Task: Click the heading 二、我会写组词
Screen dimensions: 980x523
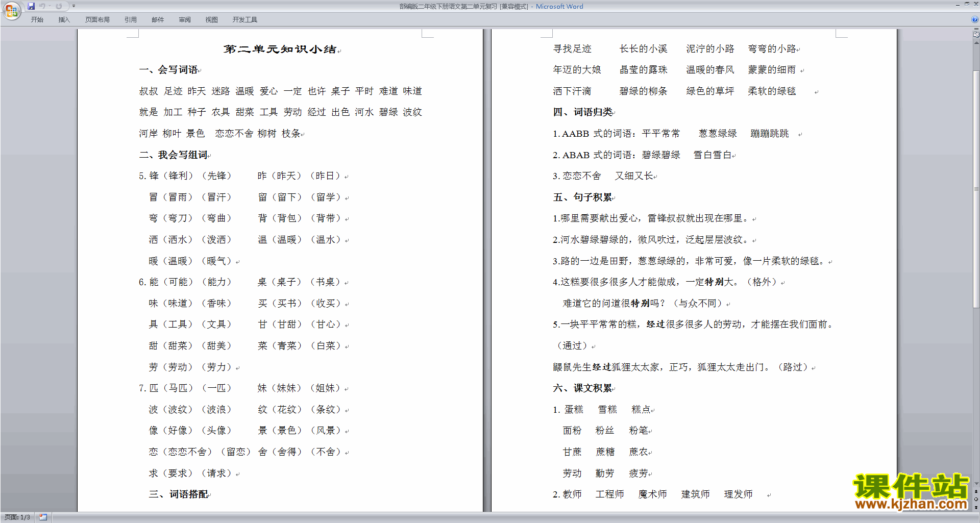Action: [174, 155]
